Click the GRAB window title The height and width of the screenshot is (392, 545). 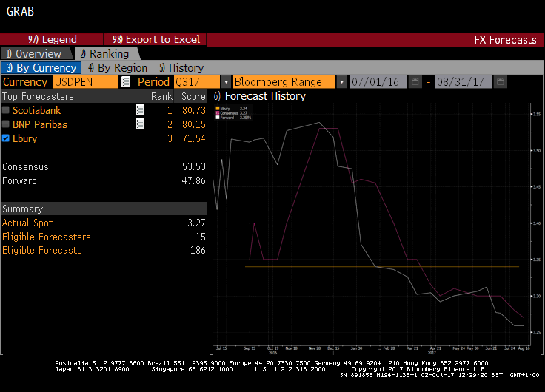[20, 11]
